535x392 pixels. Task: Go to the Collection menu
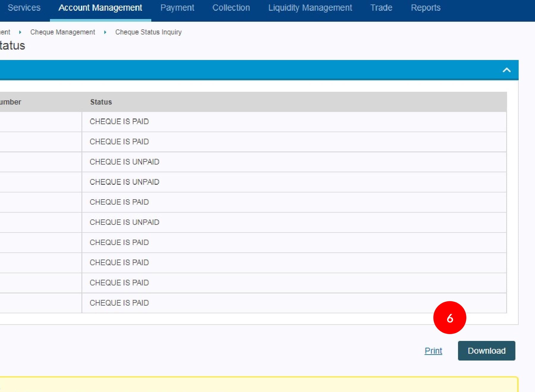[231, 8]
